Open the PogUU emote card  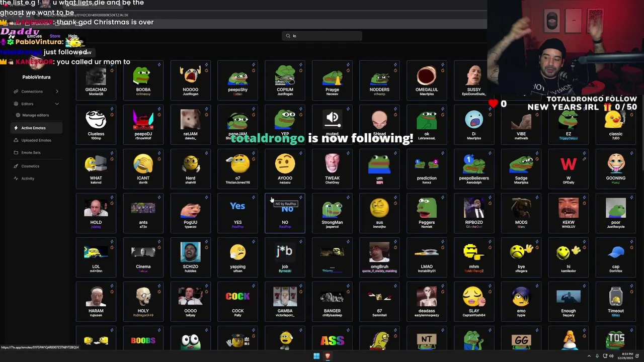(x=191, y=212)
